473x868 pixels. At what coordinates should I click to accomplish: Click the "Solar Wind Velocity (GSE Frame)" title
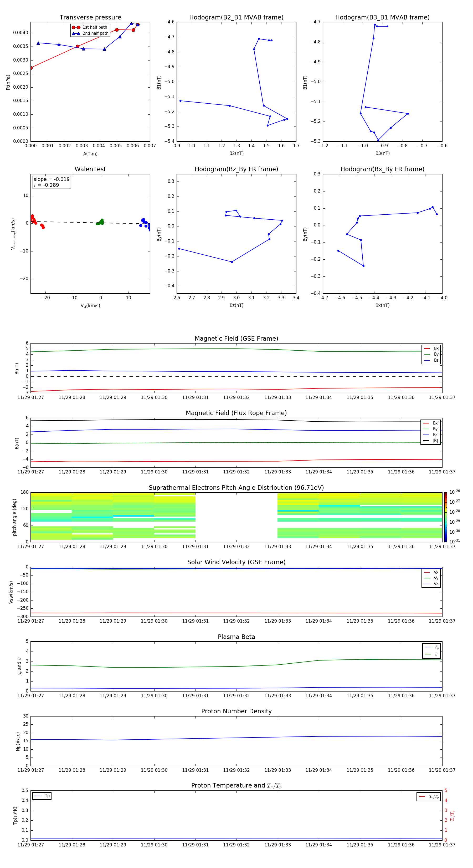coord(236,562)
